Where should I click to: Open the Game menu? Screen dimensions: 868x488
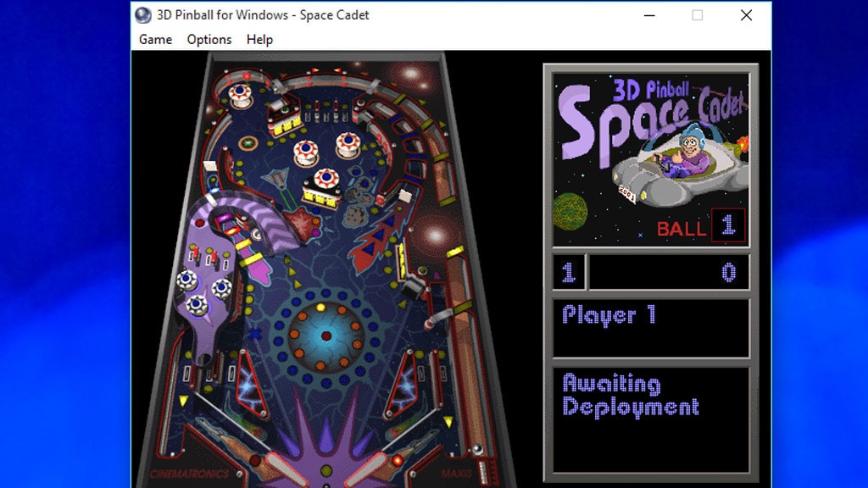[156, 39]
